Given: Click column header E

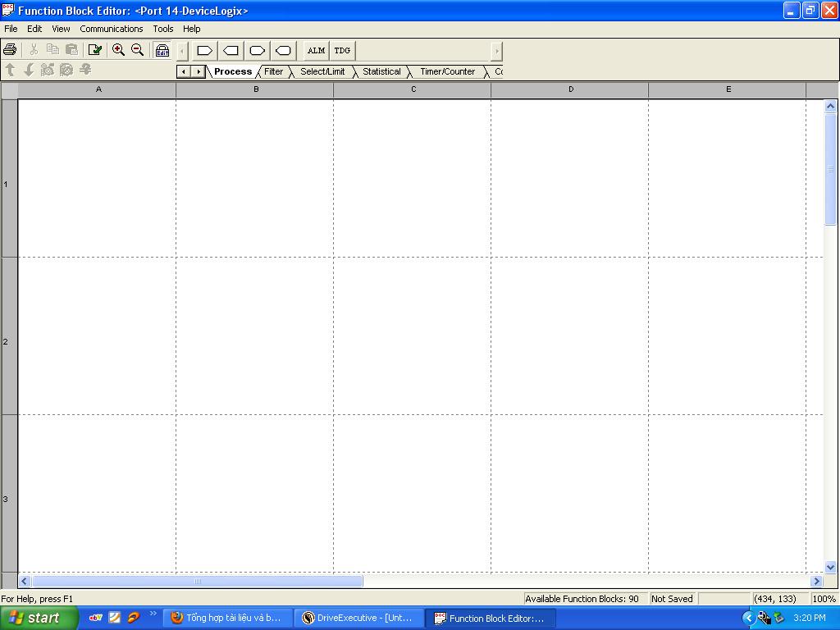Looking at the screenshot, I should (728, 89).
